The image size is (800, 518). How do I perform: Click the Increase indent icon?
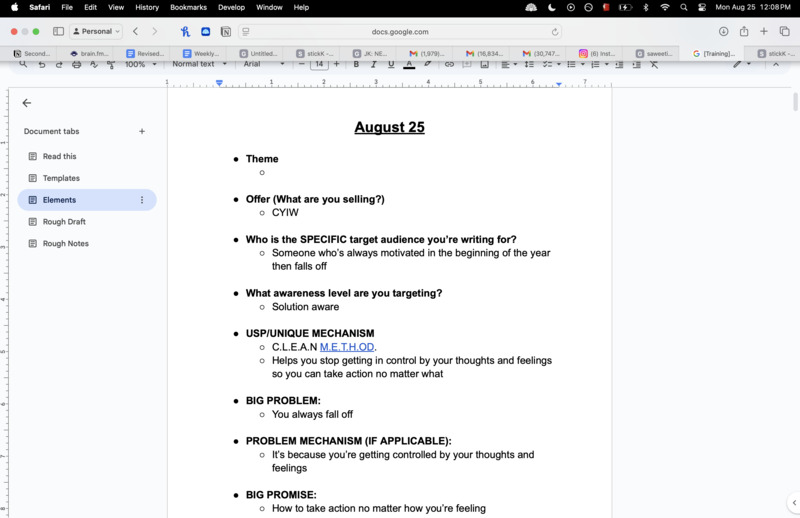point(636,64)
